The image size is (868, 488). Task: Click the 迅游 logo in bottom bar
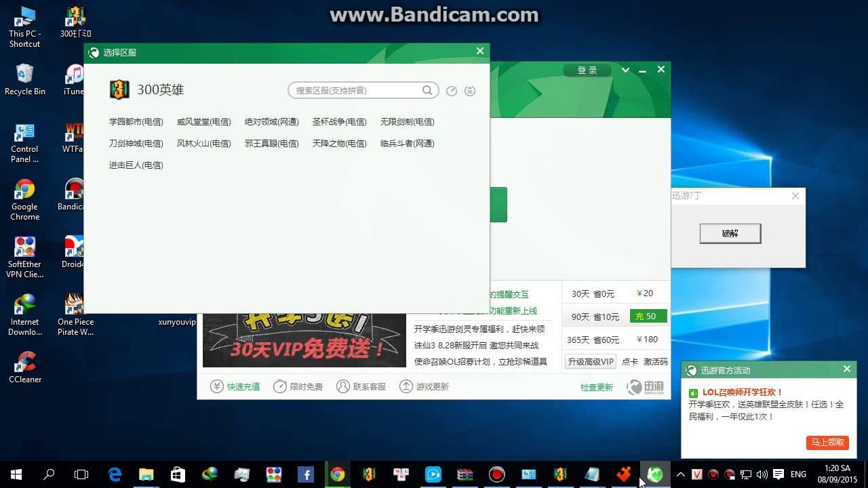point(645,386)
